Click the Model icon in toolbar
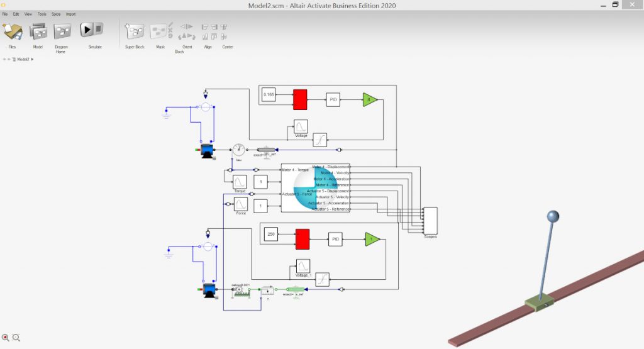This screenshot has width=644, height=349. (x=38, y=31)
